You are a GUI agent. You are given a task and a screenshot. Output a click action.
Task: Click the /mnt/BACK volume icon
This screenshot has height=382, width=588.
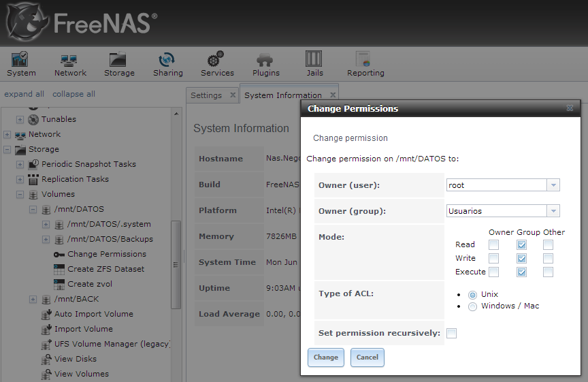point(46,300)
